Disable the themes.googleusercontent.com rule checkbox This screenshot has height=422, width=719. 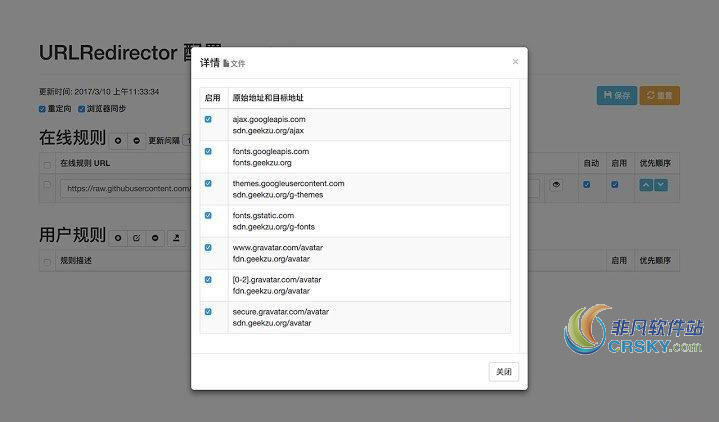click(208, 183)
